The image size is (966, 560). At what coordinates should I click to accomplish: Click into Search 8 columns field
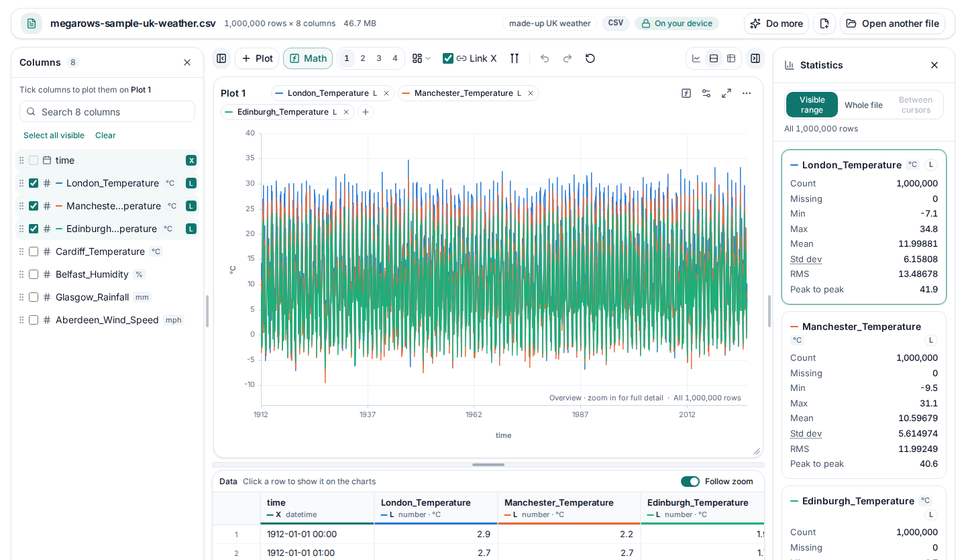tap(107, 112)
